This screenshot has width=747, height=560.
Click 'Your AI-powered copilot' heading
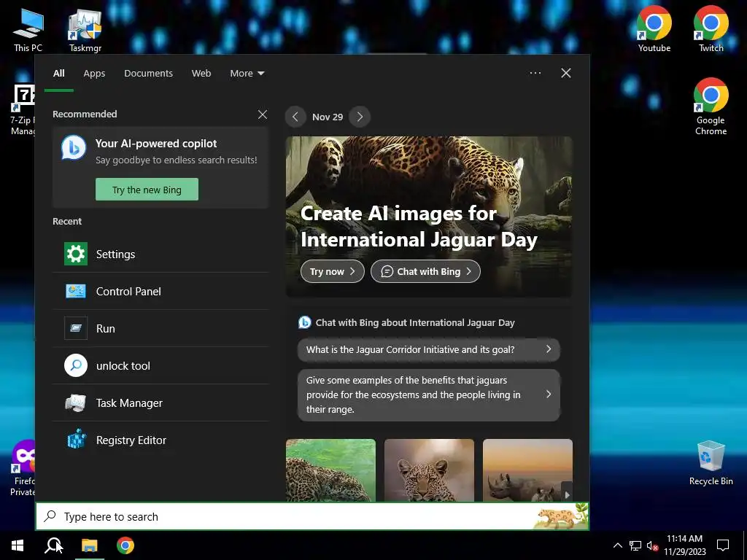click(156, 144)
